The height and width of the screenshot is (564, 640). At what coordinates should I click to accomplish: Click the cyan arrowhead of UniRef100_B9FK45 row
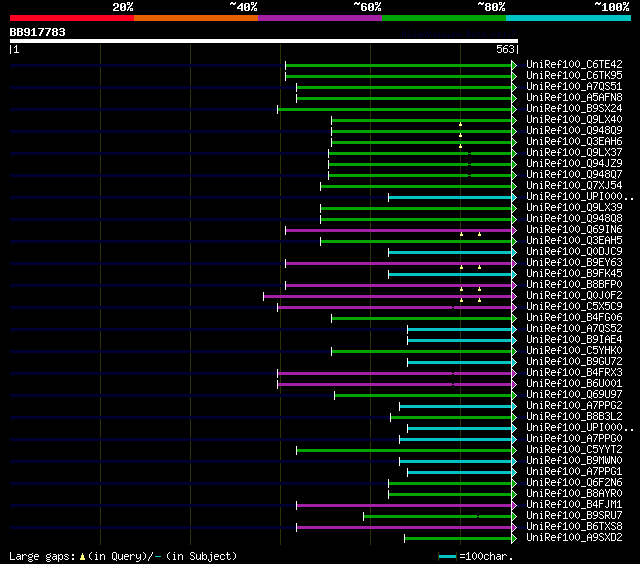(x=514, y=274)
